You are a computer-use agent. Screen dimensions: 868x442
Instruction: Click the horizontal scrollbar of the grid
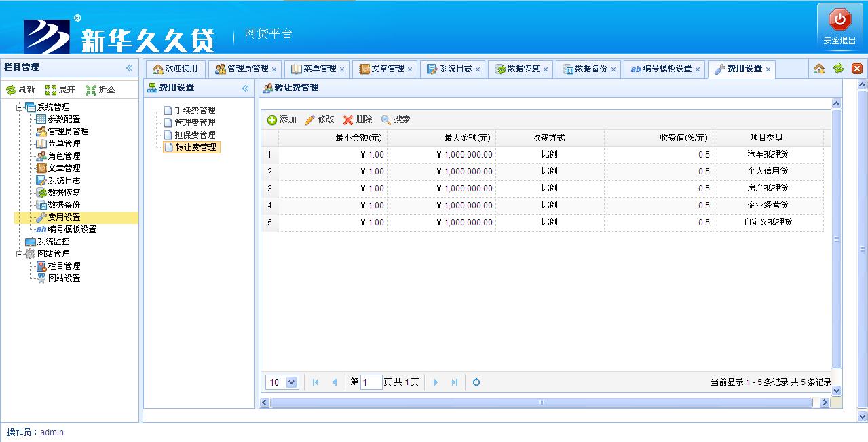point(541,403)
